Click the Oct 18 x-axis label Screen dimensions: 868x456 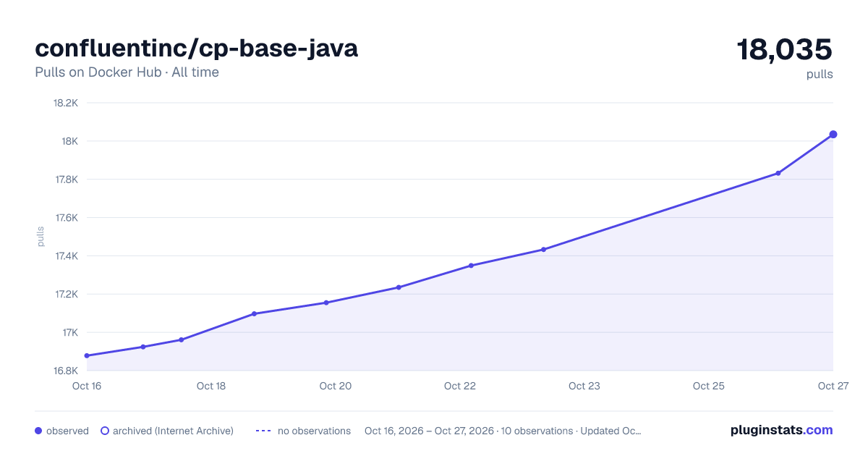[211, 386]
